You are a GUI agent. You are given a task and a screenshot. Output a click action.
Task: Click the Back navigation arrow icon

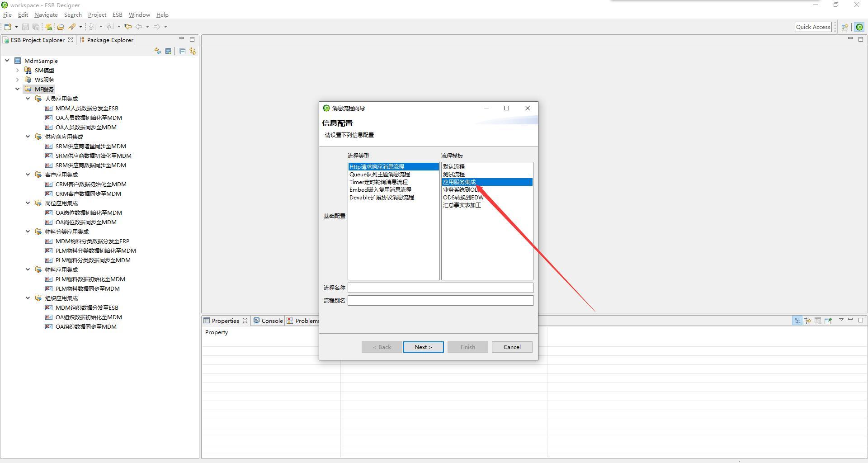(139, 27)
